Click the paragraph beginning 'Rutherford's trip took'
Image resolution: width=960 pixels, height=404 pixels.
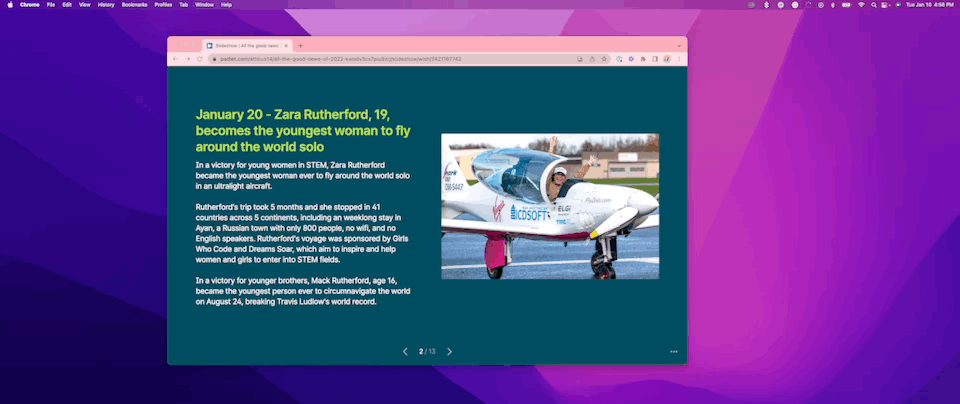pyautogui.click(x=302, y=233)
